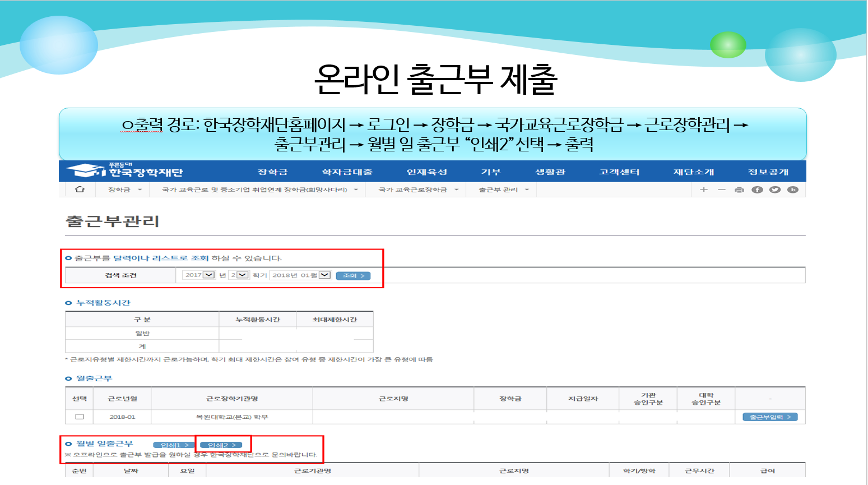Open the 학자금대출 top menu
The height and width of the screenshot is (485, 868).
click(x=347, y=172)
